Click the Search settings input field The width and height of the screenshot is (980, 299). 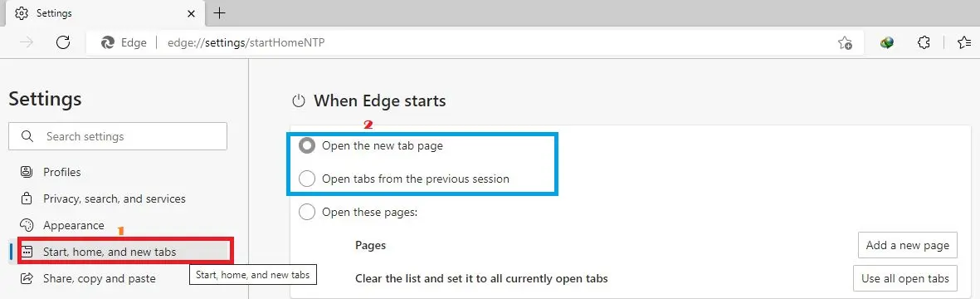click(118, 136)
